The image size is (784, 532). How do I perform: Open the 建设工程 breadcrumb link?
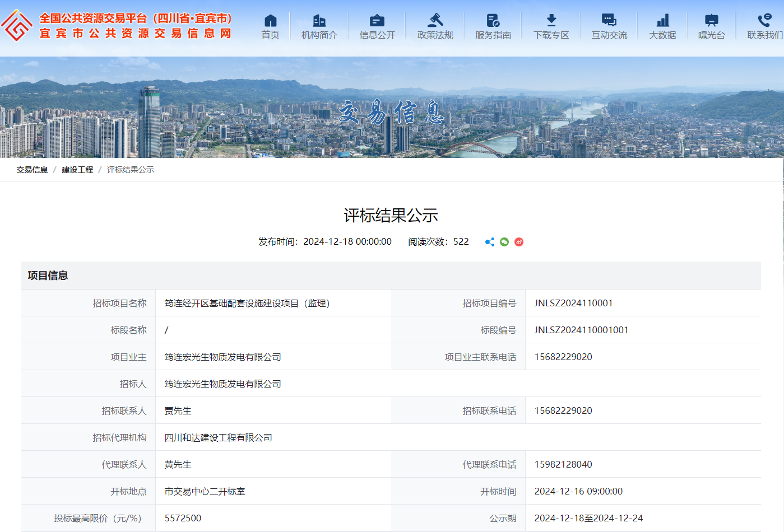coord(77,170)
